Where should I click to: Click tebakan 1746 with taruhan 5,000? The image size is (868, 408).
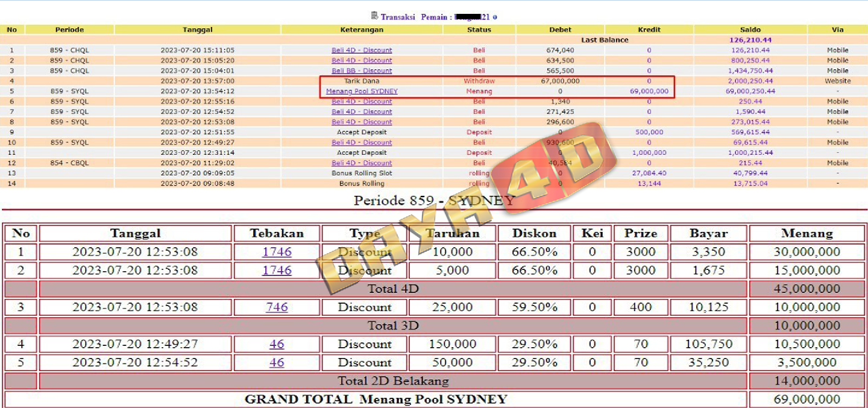[277, 271]
